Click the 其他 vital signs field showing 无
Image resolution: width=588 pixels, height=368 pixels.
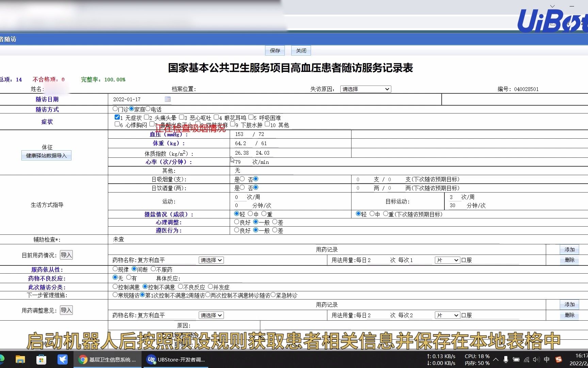pyautogui.click(x=263, y=170)
